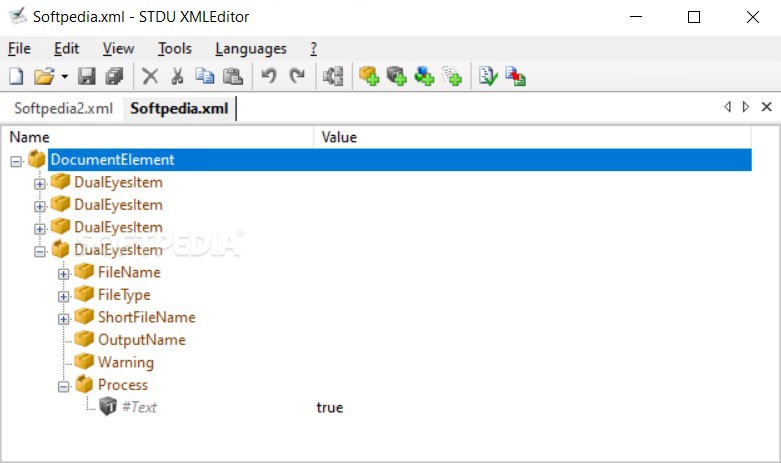Click the tree structure view icon
Viewport: 781px width, 463px height.
coord(333,76)
